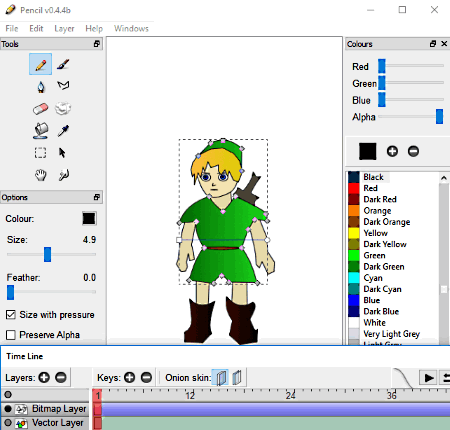Add a keyframe

click(x=129, y=377)
